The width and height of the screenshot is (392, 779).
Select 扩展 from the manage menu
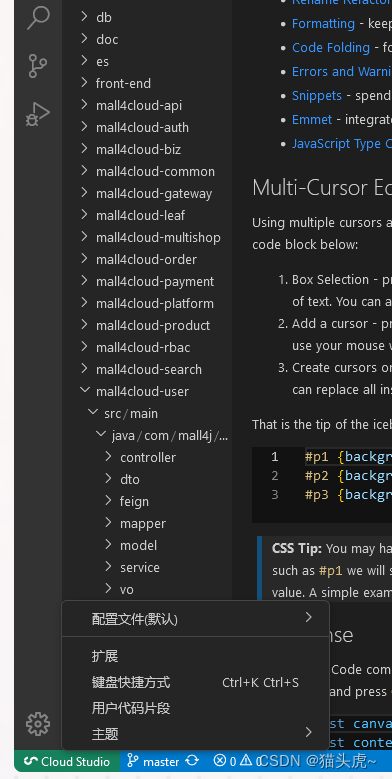[195, 656]
